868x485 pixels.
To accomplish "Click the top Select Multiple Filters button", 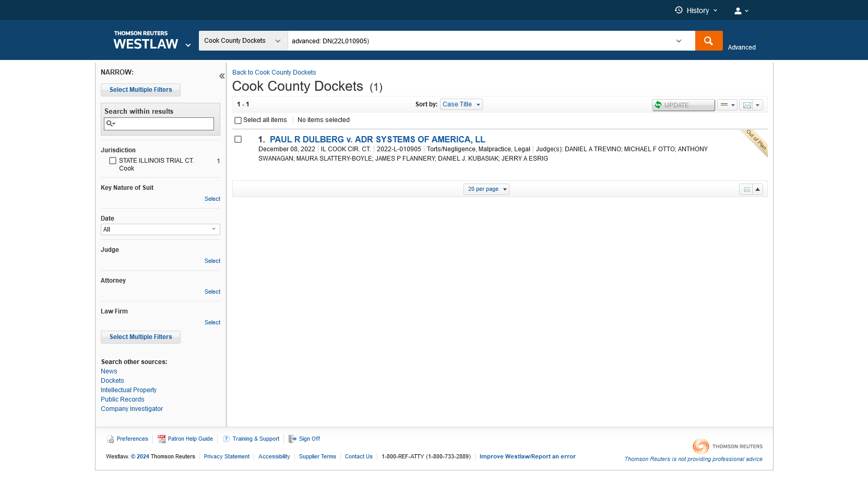I will [141, 90].
